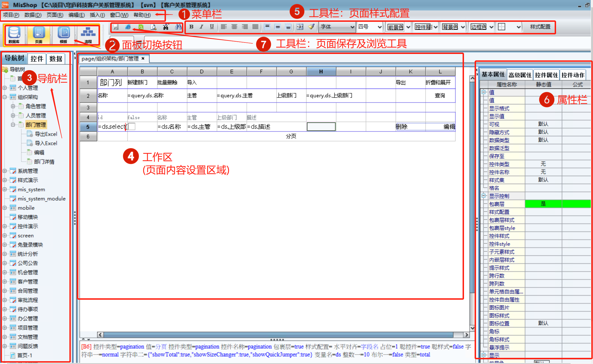Image resolution: width=593 pixels, height=364 pixels.
Task: Switch to the 数据库 database panel button
Action: pos(14,35)
